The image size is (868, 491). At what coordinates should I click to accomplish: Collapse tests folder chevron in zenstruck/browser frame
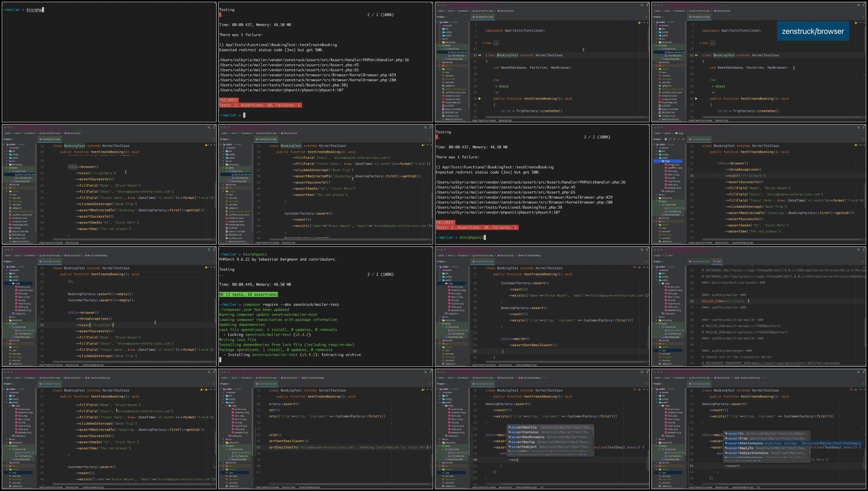click(x=656, y=46)
